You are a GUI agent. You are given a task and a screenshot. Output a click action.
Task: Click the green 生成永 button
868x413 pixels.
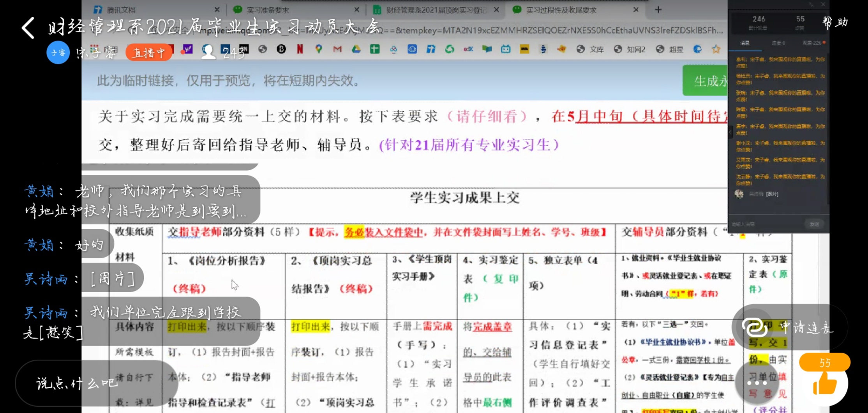tap(705, 80)
